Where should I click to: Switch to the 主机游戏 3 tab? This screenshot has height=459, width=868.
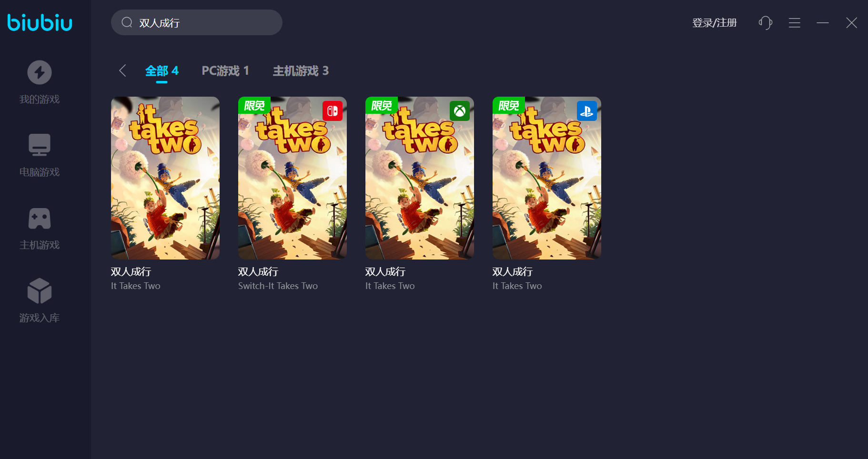point(301,71)
